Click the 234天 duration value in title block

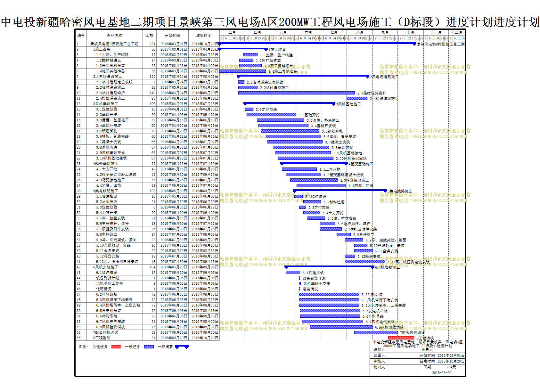coord(451,367)
